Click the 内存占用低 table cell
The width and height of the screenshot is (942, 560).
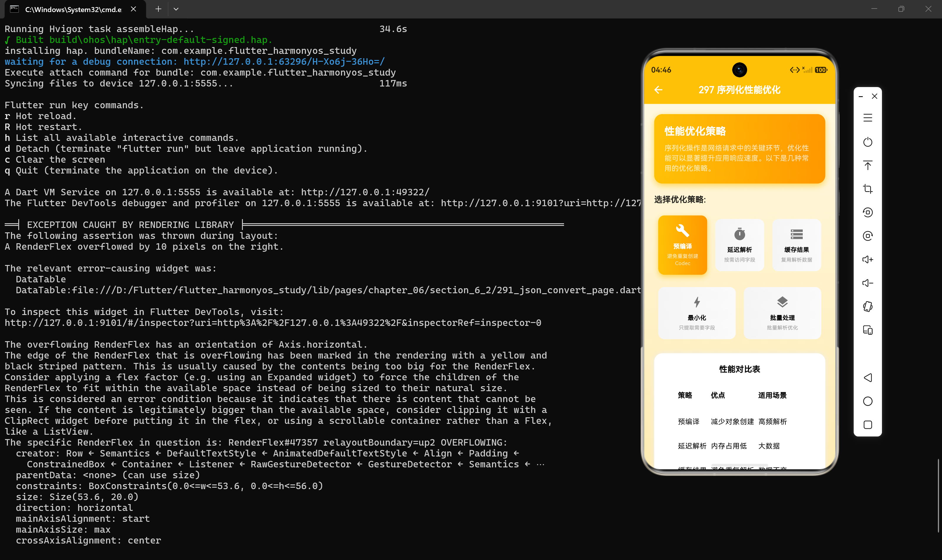[x=729, y=446]
